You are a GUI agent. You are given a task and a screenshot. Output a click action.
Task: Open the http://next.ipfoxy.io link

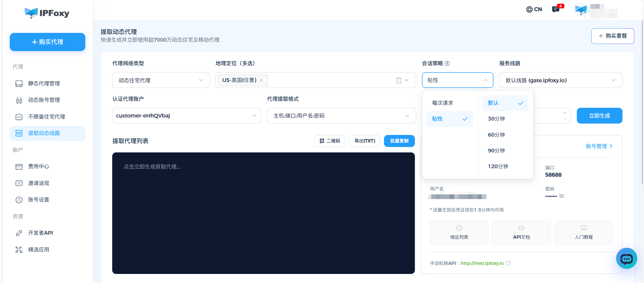pos(482,263)
